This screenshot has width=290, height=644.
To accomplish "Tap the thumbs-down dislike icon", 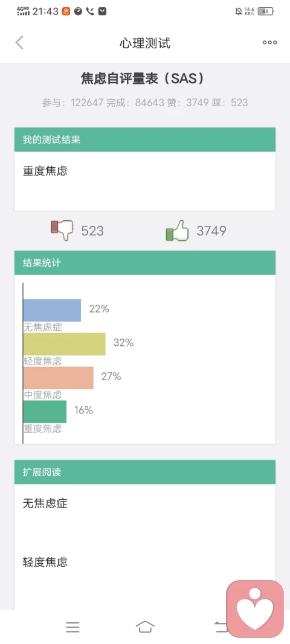I will pyautogui.click(x=62, y=231).
